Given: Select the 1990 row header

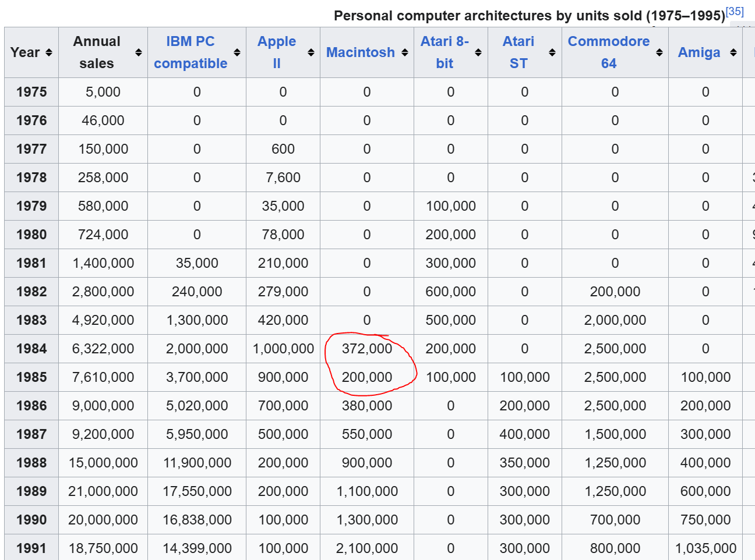Looking at the screenshot, I should 31,520.
